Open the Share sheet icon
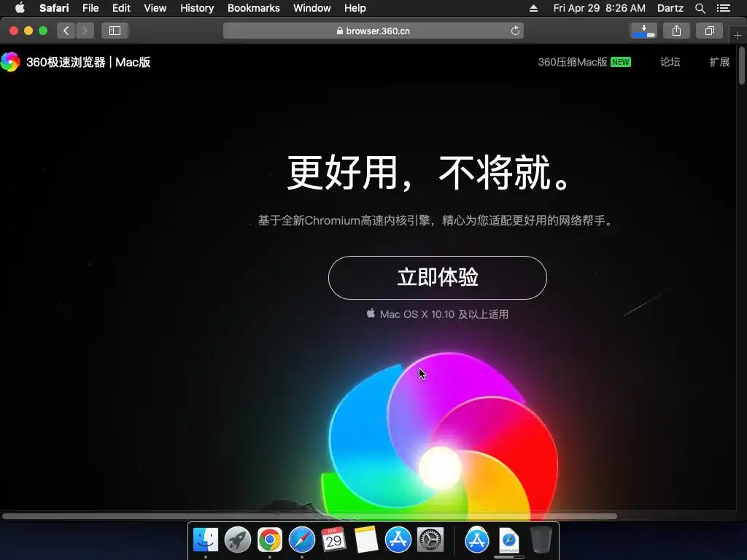747x560 pixels. tap(676, 31)
